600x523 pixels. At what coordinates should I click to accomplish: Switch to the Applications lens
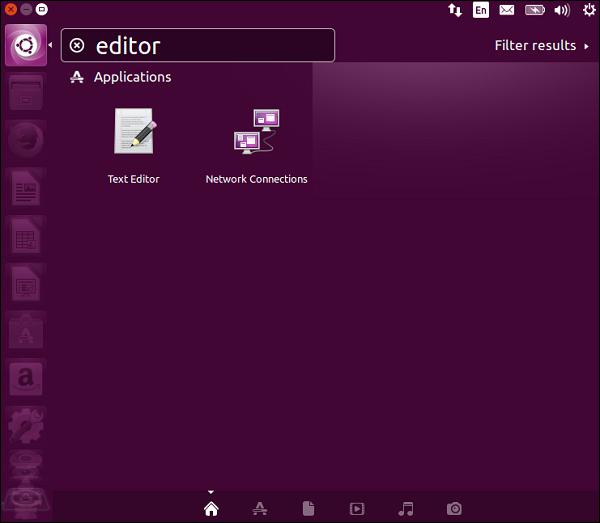pos(259,509)
